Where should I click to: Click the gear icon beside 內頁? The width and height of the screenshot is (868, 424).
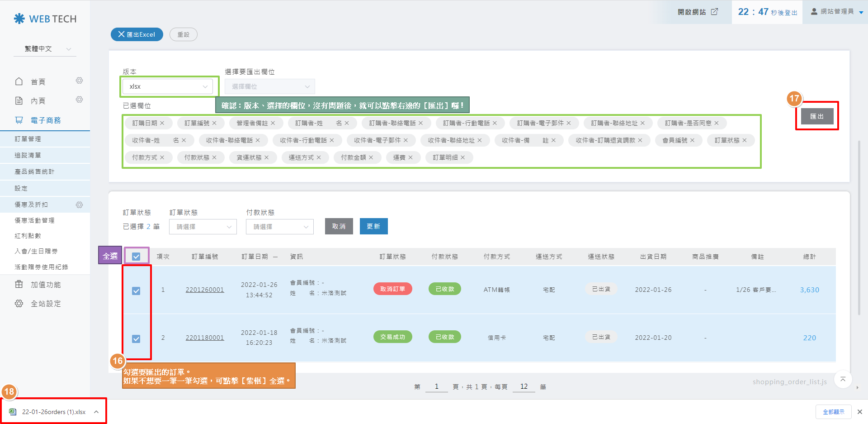click(79, 100)
